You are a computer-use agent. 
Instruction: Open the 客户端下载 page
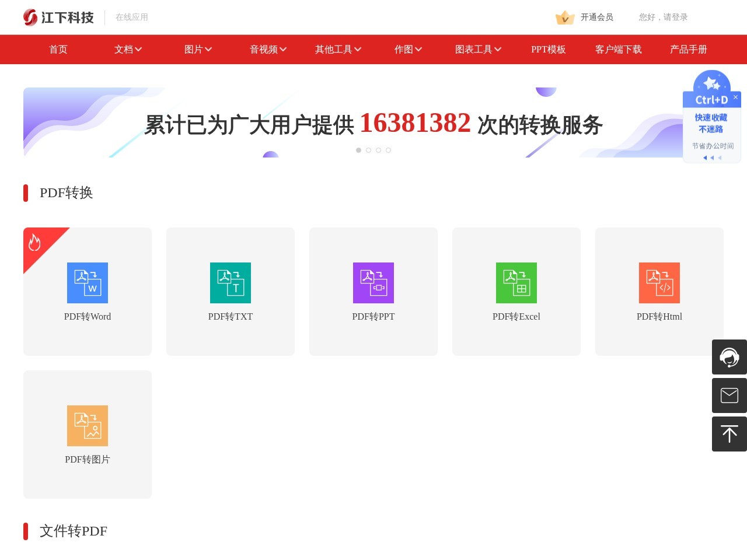point(619,50)
